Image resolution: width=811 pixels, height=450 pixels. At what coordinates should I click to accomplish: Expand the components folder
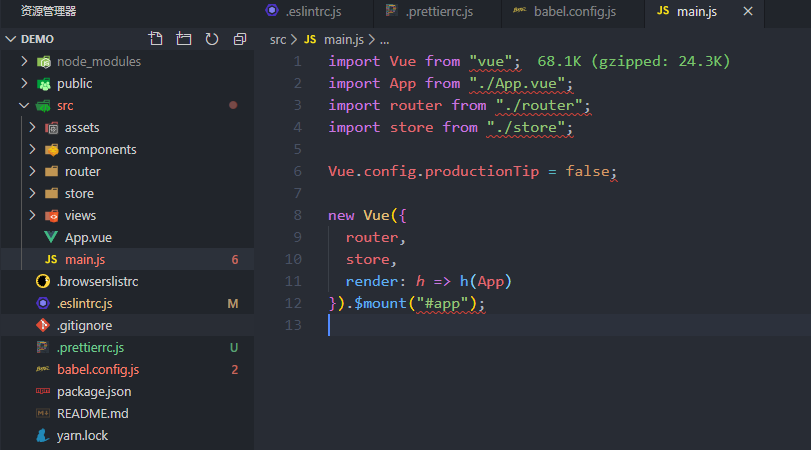(100, 149)
